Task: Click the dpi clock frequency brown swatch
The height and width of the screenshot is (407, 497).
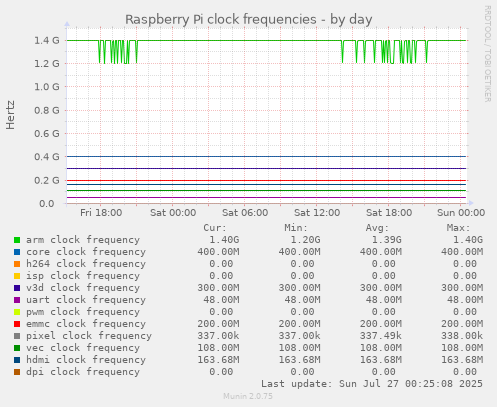Action: 17,372
